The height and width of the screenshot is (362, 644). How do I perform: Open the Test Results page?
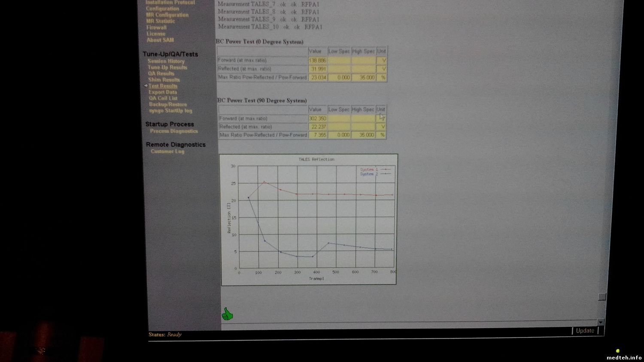pos(163,86)
